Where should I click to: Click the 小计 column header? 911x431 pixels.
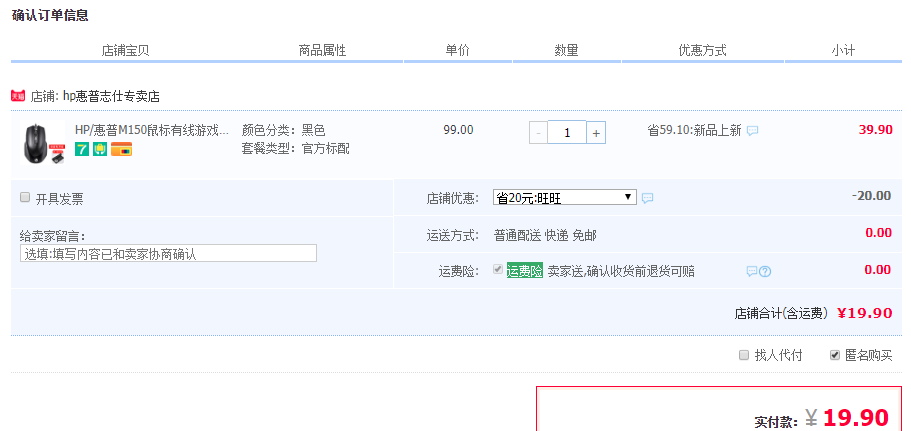(843, 51)
